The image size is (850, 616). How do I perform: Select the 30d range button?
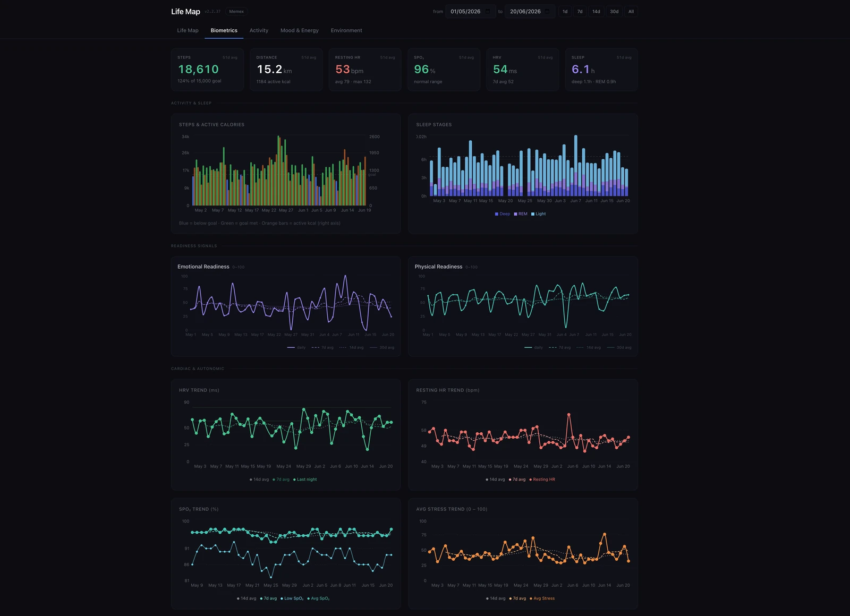click(x=614, y=11)
